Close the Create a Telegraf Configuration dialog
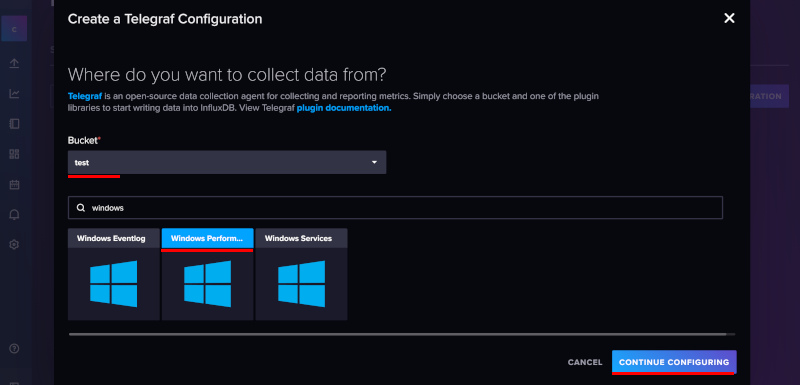 [729, 18]
